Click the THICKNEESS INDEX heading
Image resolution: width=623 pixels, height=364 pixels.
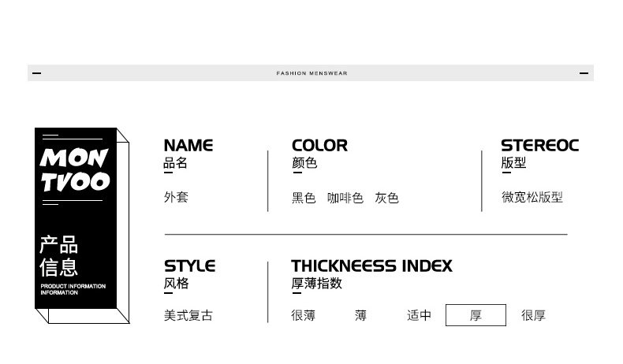(x=371, y=266)
